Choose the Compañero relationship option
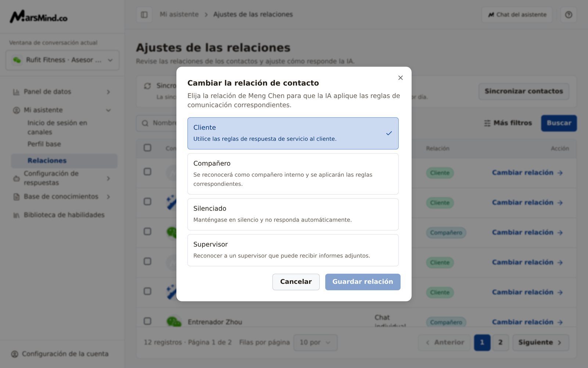This screenshot has height=368, width=588. [293, 174]
